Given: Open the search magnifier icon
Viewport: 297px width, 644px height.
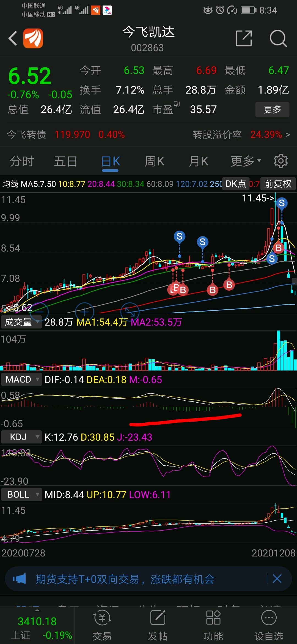Looking at the screenshot, I should point(278,38).
